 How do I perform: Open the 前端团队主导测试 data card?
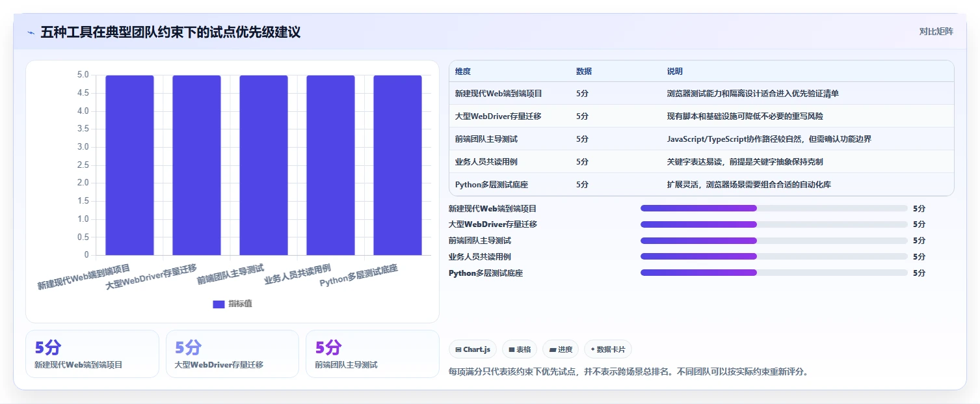(x=373, y=354)
